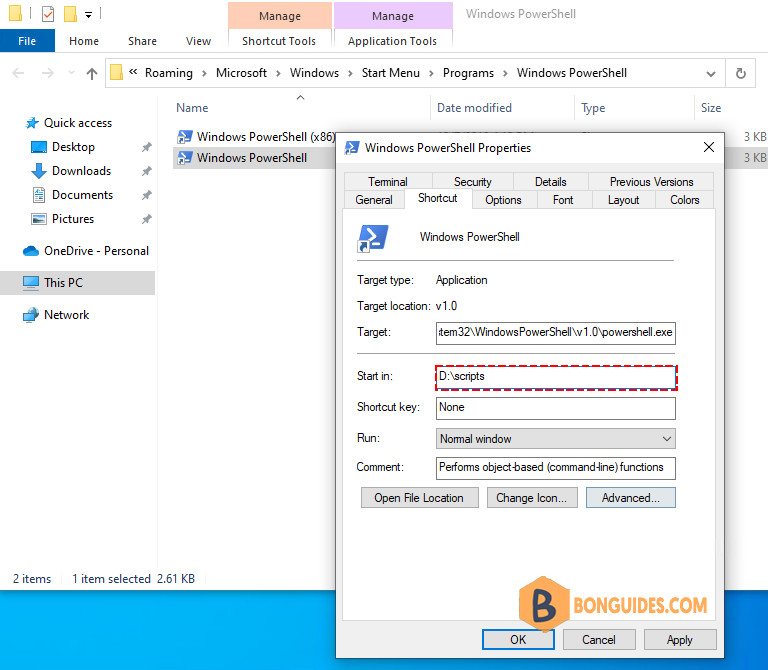
Task: Expand the address bar history dropdown
Action: point(711,74)
